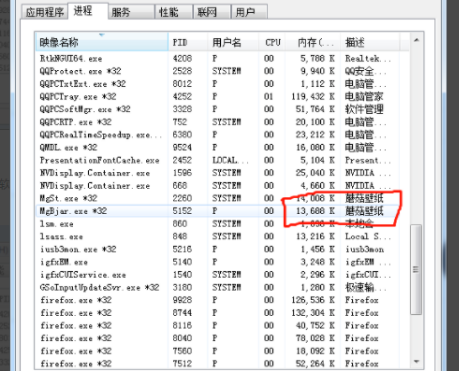
Task: Sort by 内存 column header
Action: point(313,42)
